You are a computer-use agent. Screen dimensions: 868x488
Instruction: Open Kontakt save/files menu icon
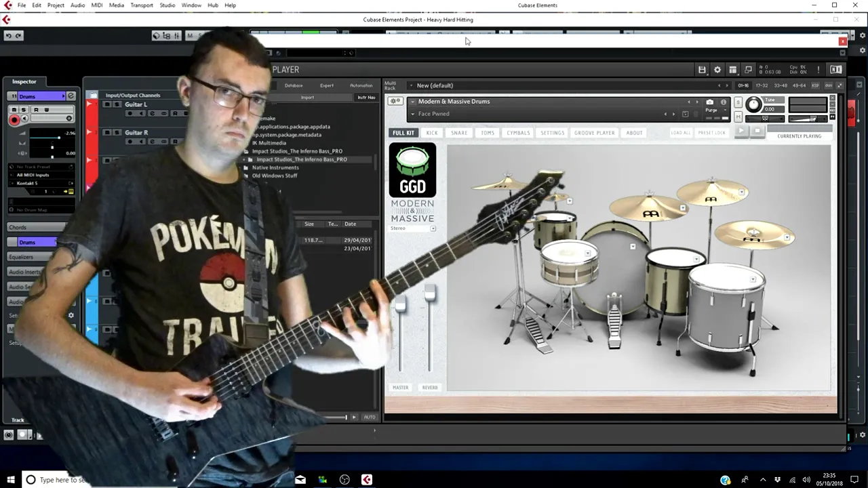(x=702, y=70)
